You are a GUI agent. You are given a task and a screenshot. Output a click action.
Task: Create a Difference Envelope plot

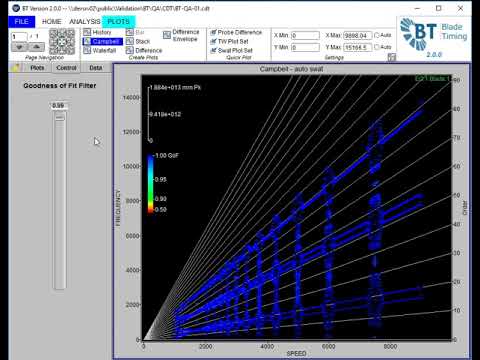point(182,35)
